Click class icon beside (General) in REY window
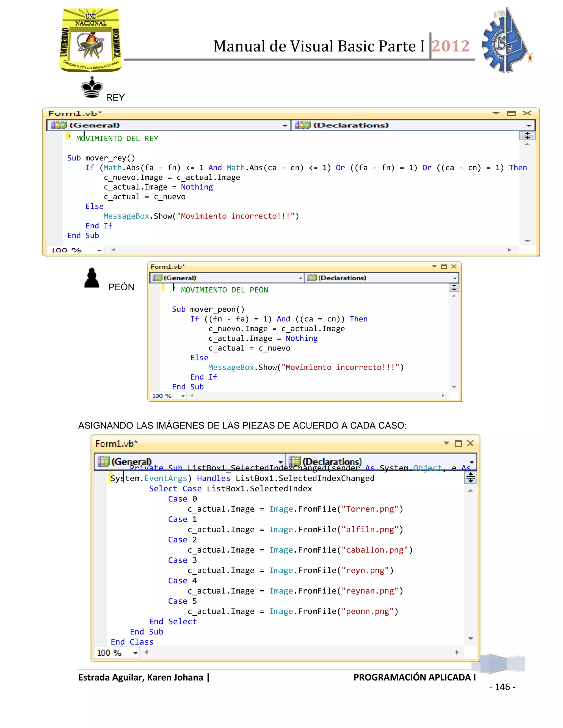Image resolution: width=563 pixels, height=728 pixels. [x=59, y=125]
